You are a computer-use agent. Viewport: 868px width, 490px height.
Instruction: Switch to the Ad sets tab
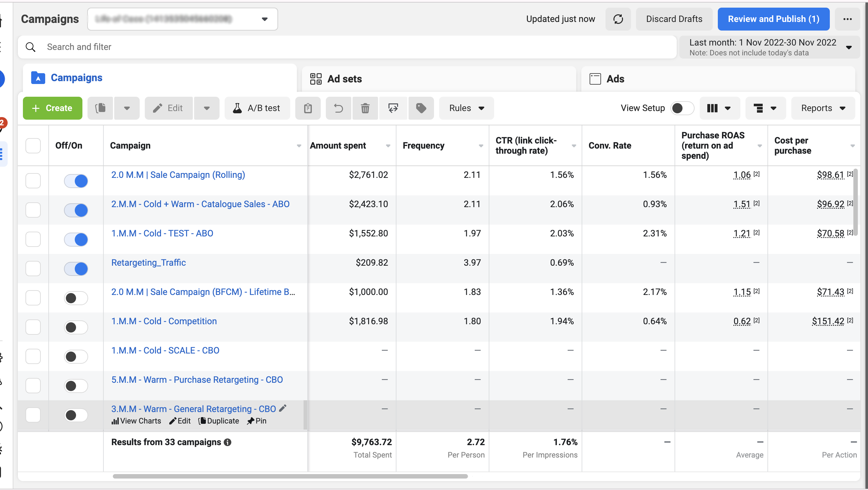344,79
